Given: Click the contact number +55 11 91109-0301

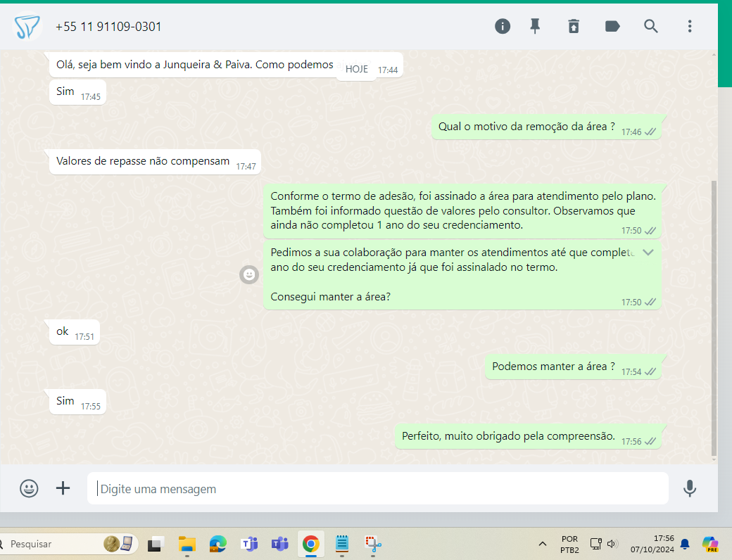Looking at the screenshot, I should click(108, 27).
